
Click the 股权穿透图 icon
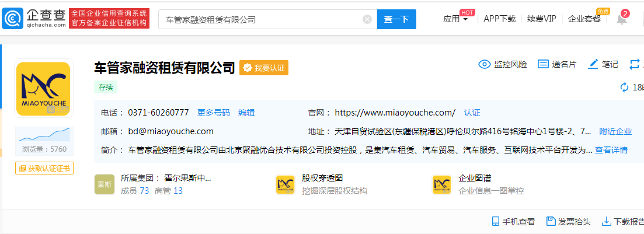click(x=286, y=184)
